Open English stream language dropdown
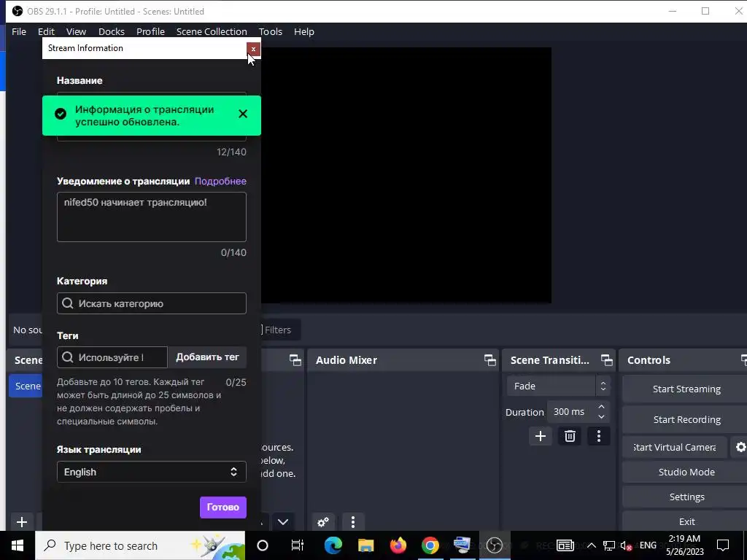This screenshot has height=560, width=747. 152,472
